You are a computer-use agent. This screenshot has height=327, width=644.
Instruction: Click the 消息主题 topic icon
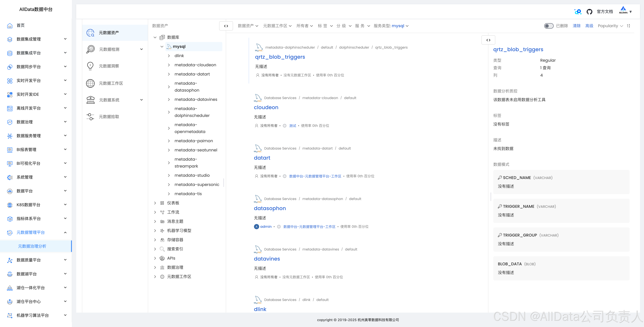point(162,221)
